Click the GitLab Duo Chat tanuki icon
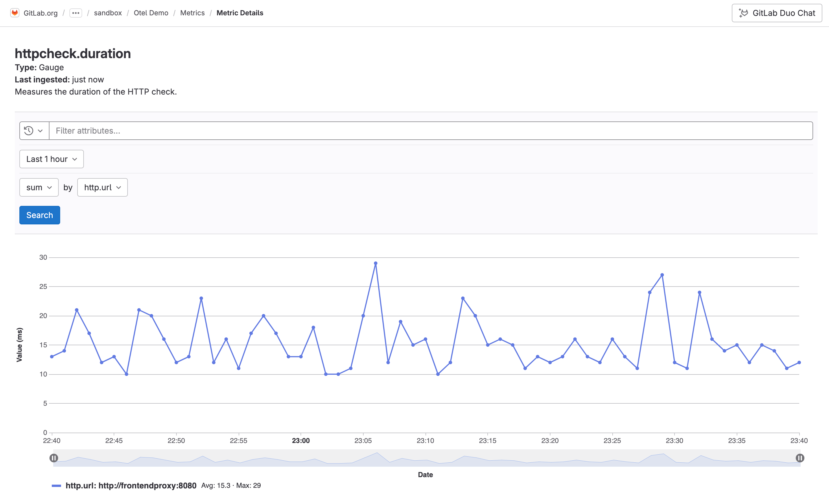 744,13
